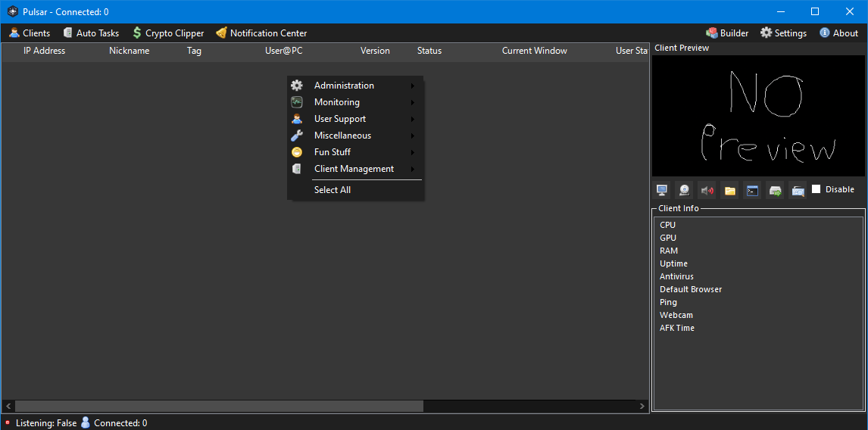Select the AFK Time row
Screen dimensions: 868x430
(758, 328)
